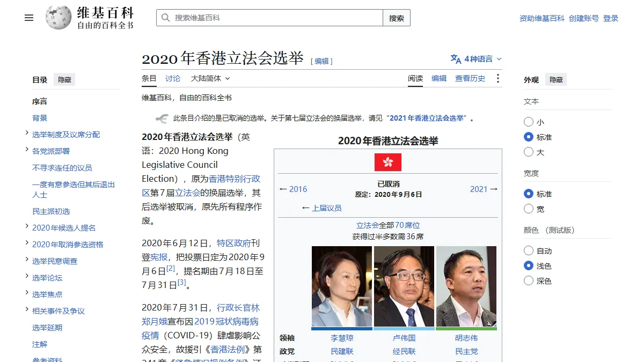
Task: Expand 选举焦点 contents section
Action: [x=27, y=293]
